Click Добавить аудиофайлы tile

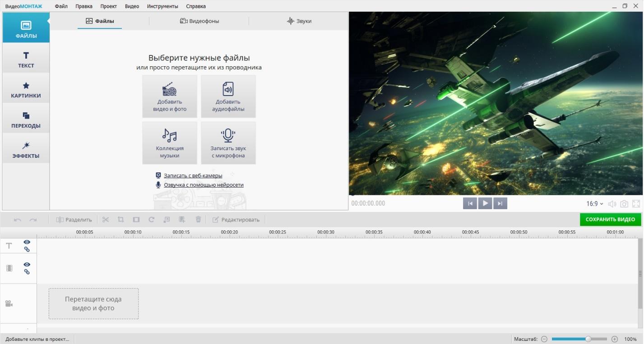228,96
